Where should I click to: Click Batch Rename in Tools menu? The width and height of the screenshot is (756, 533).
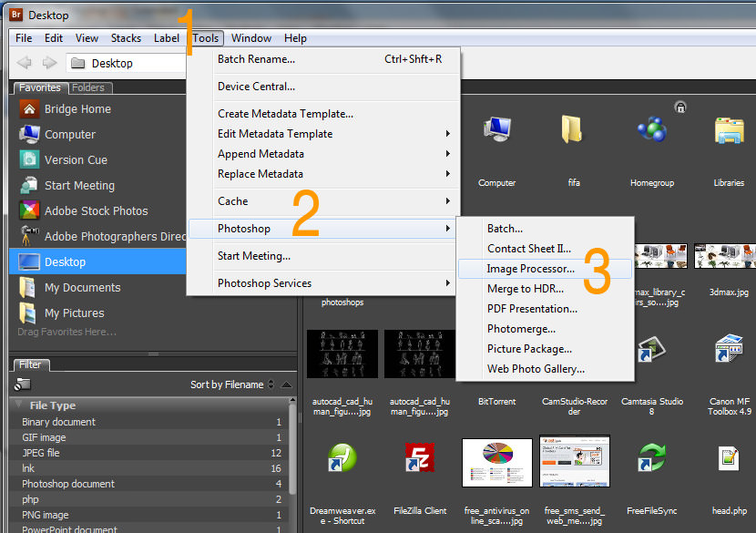tap(256, 59)
